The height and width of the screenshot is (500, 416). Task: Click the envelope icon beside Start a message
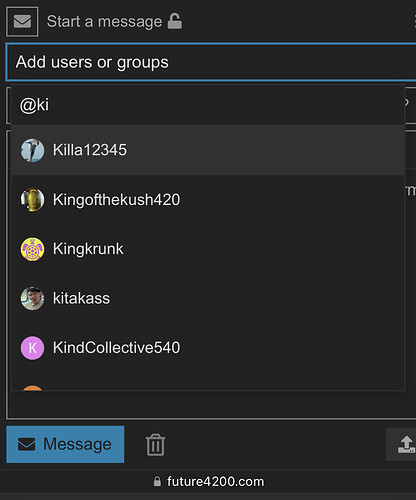(22, 22)
